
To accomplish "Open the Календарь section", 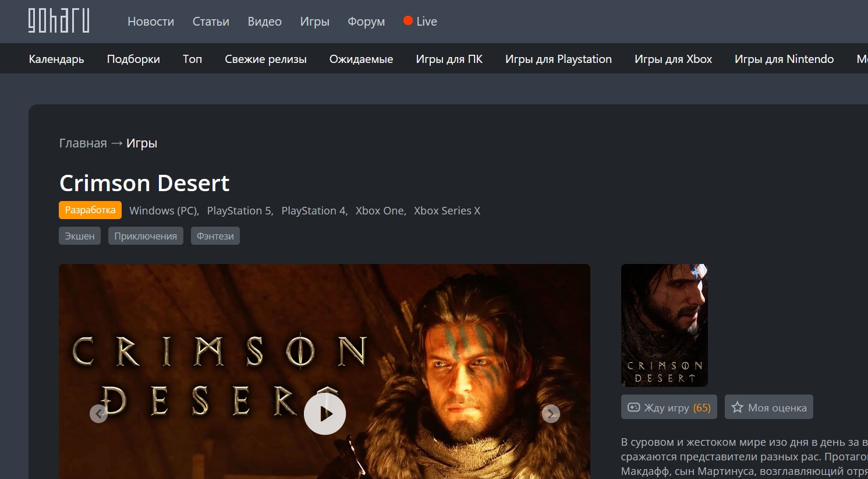I will click(x=56, y=59).
